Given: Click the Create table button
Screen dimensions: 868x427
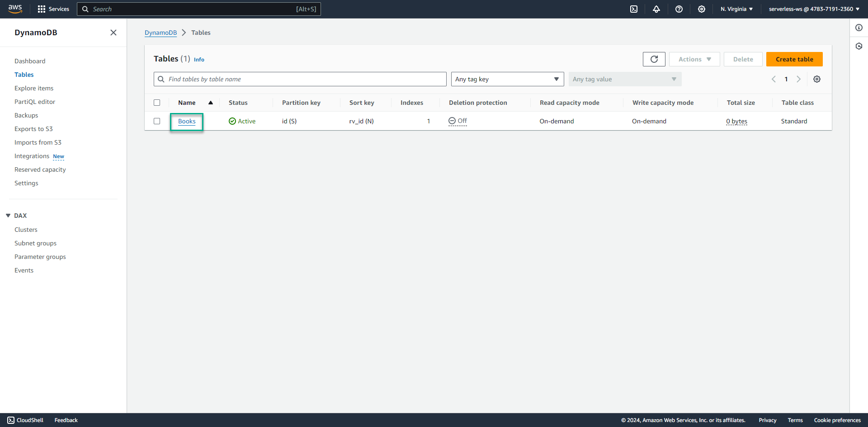Looking at the screenshot, I should tap(794, 59).
